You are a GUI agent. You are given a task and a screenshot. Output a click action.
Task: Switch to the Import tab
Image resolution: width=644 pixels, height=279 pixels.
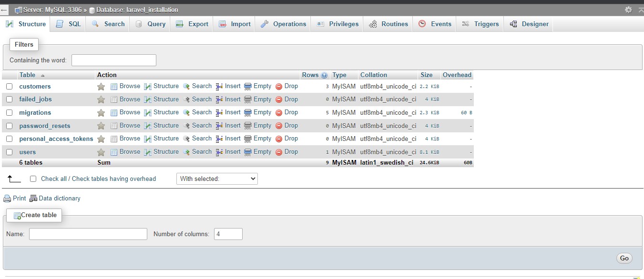click(235, 24)
